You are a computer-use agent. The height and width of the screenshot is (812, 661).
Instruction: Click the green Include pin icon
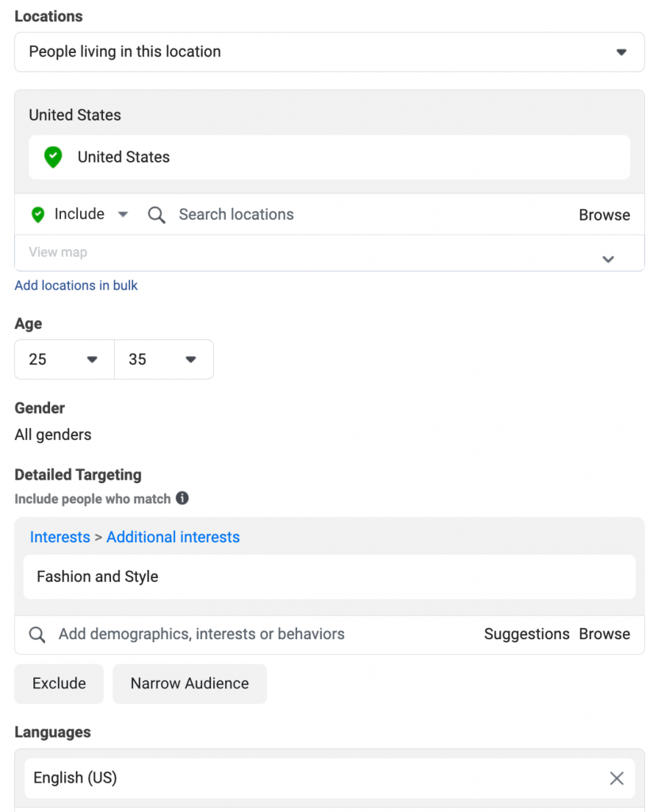tap(38, 214)
